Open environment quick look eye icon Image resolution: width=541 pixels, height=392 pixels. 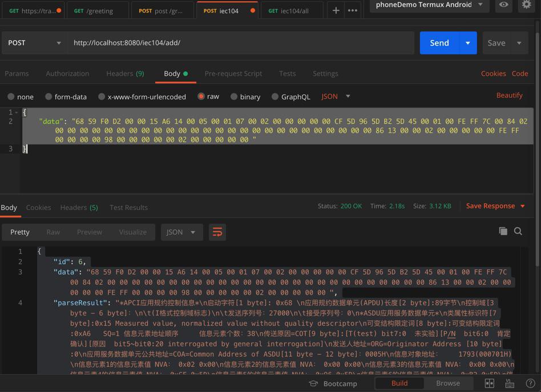pyautogui.click(x=503, y=5)
